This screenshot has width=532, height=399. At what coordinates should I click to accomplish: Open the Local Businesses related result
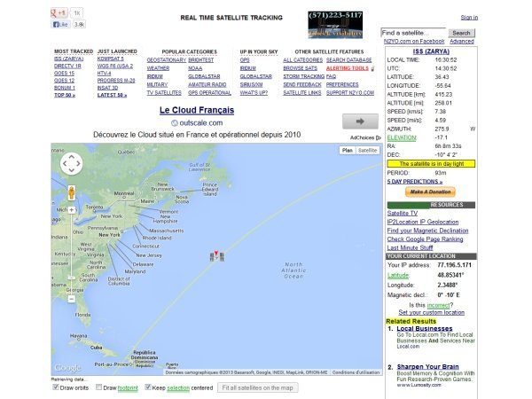pos(425,328)
